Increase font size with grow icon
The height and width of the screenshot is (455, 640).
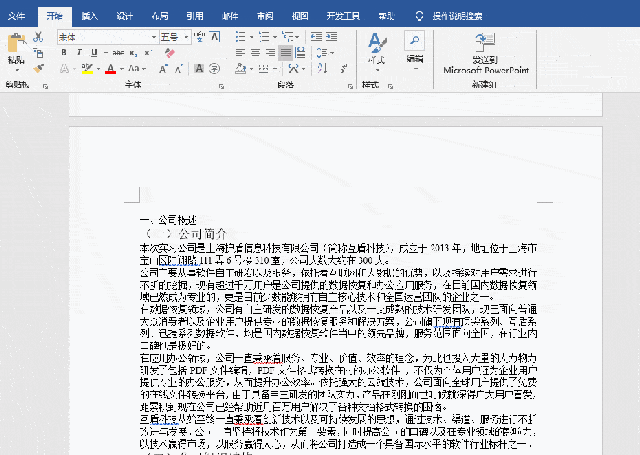click(x=163, y=69)
